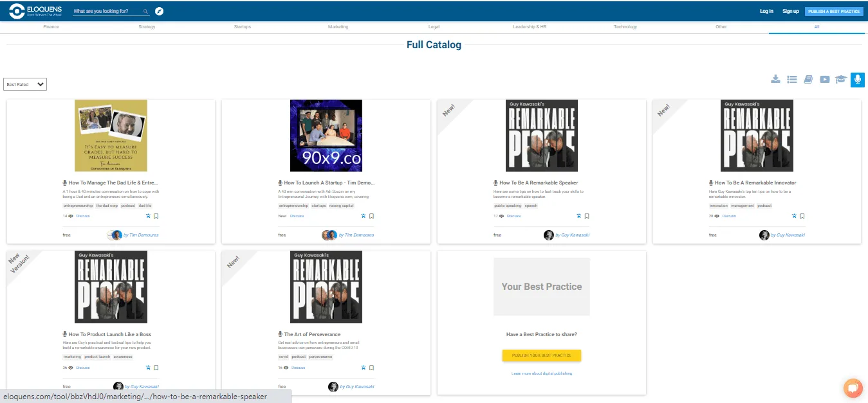Bookmark 'How To Manage The Dad Life'
The width and height of the screenshot is (868, 403).
pos(156,216)
